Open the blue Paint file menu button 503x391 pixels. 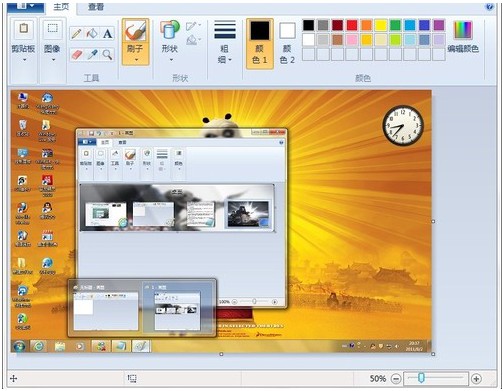pyautogui.click(x=26, y=6)
